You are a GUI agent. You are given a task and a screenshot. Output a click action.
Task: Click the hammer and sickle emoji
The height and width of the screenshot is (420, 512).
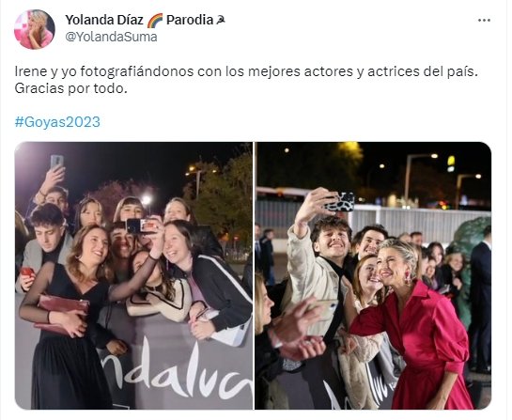pos(221,21)
